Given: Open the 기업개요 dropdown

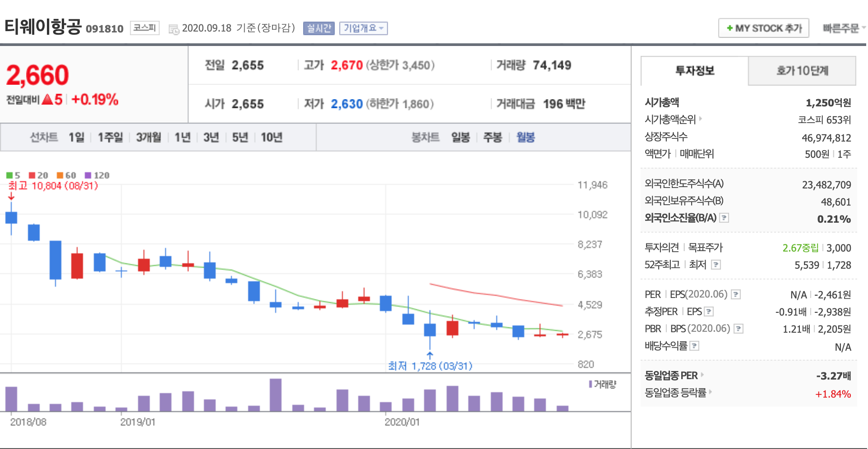Looking at the screenshot, I should click(363, 28).
